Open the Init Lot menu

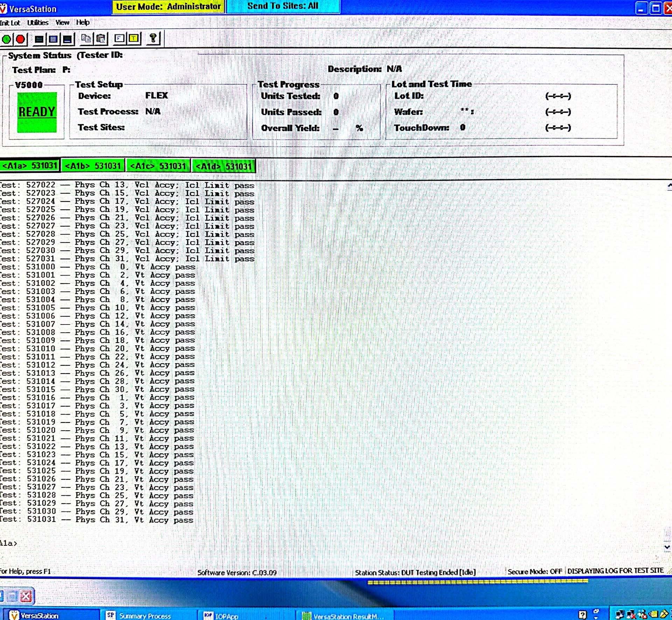coord(10,23)
